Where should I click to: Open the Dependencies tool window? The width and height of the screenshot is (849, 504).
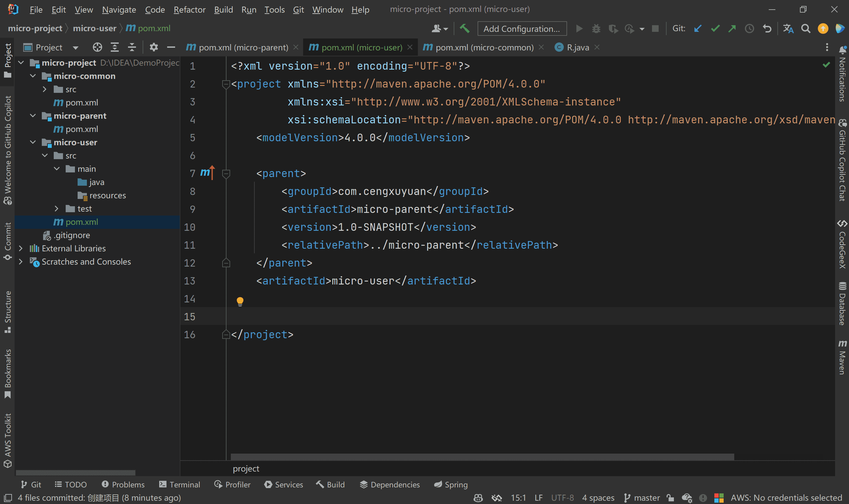pyautogui.click(x=390, y=485)
